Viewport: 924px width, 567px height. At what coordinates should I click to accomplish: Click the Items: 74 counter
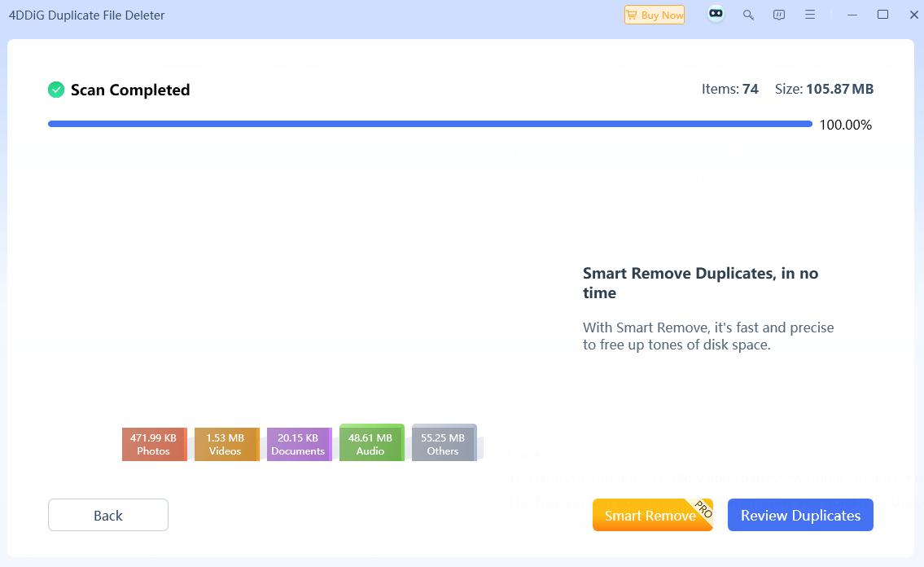[730, 89]
